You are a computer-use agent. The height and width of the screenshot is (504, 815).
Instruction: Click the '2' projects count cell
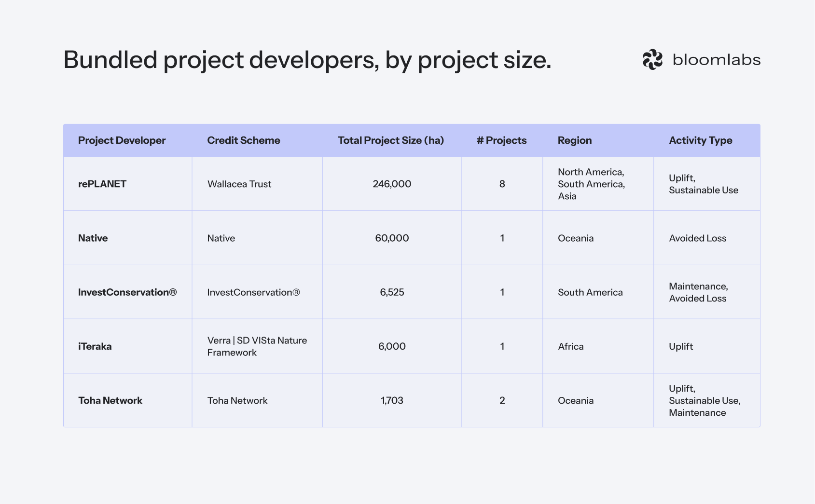[502, 400]
